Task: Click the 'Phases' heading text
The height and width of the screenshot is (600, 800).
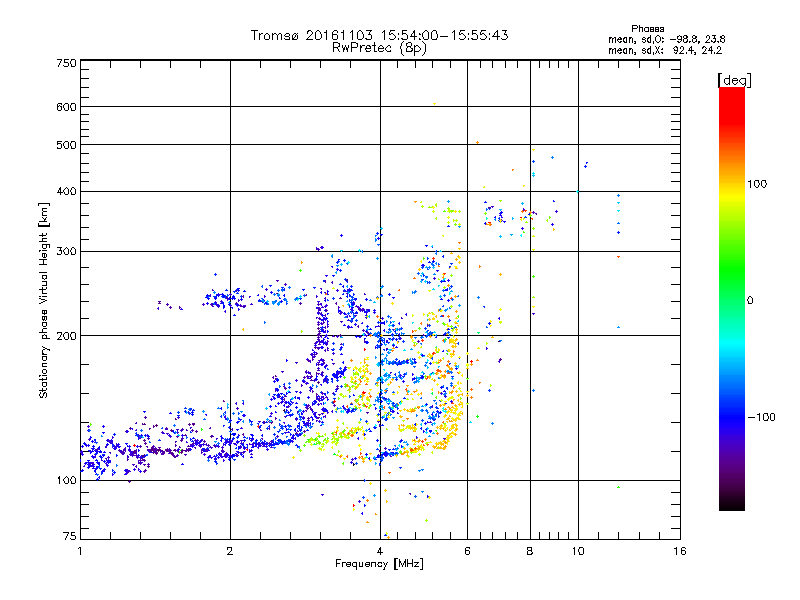Action: [647, 29]
